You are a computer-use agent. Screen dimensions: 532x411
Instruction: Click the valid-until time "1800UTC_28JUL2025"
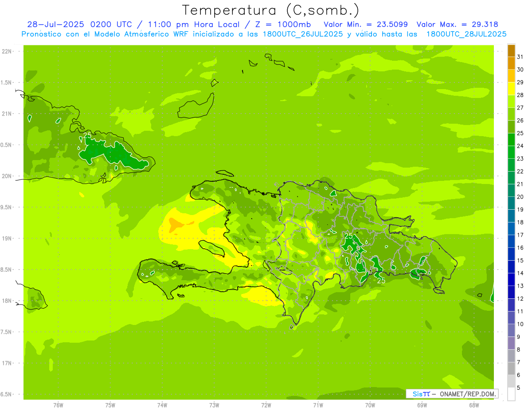466,34
